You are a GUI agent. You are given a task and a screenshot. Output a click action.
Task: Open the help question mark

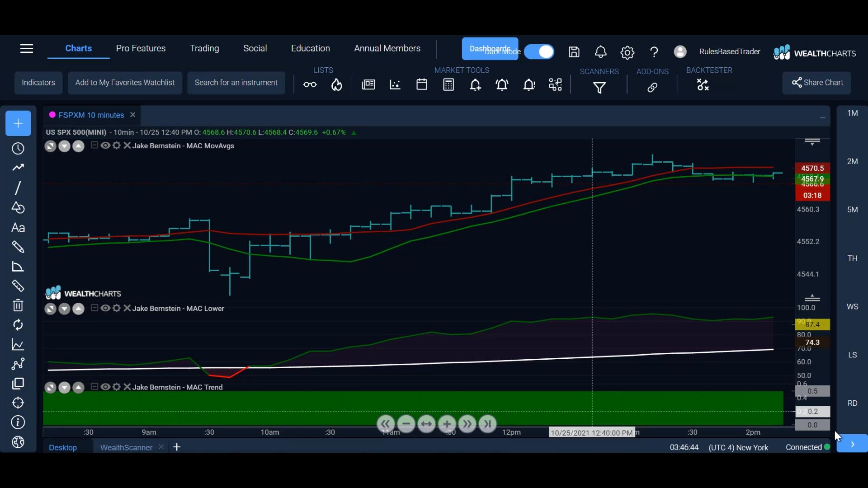tap(654, 52)
